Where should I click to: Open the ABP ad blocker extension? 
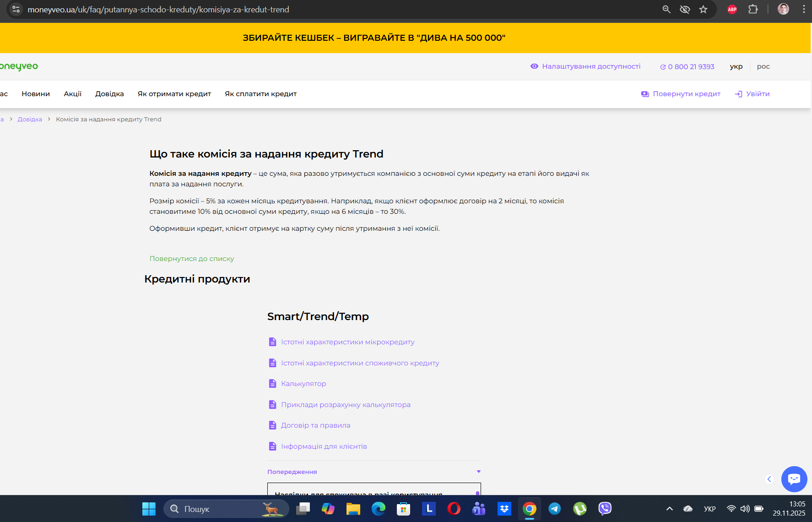point(732,9)
